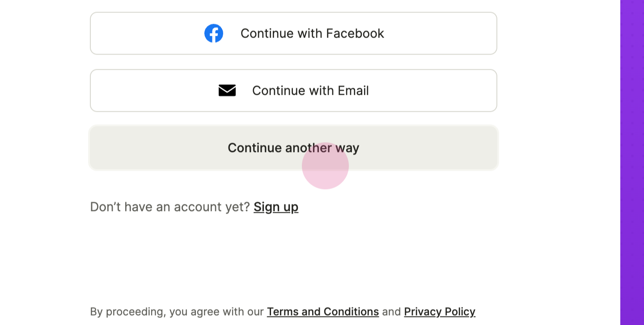View the Privacy Policy link
The height and width of the screenshot is (325, 644).
point(440,312)
